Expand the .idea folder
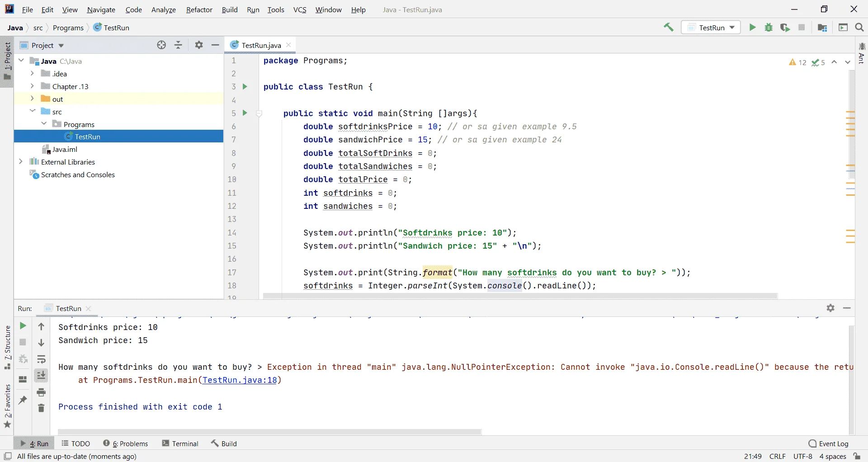Viewport: 868px width, 462px height. [32, 73]
